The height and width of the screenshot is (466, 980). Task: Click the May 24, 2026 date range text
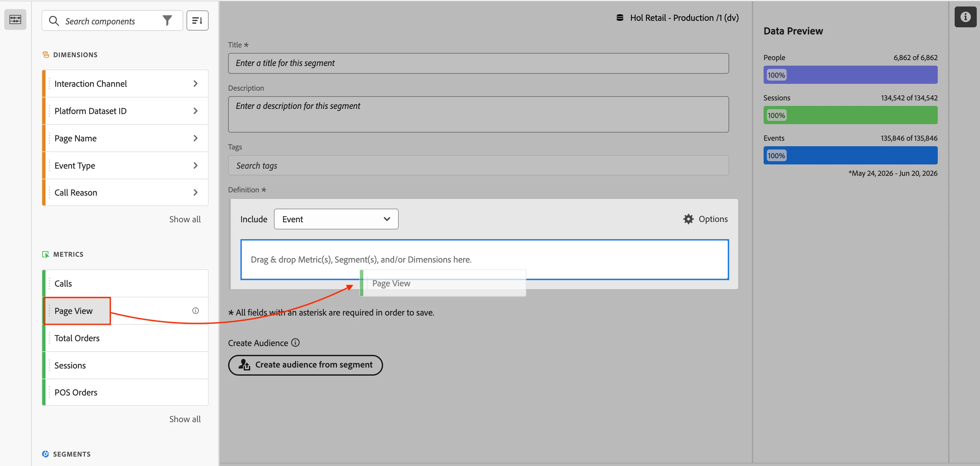pos(893,173)
